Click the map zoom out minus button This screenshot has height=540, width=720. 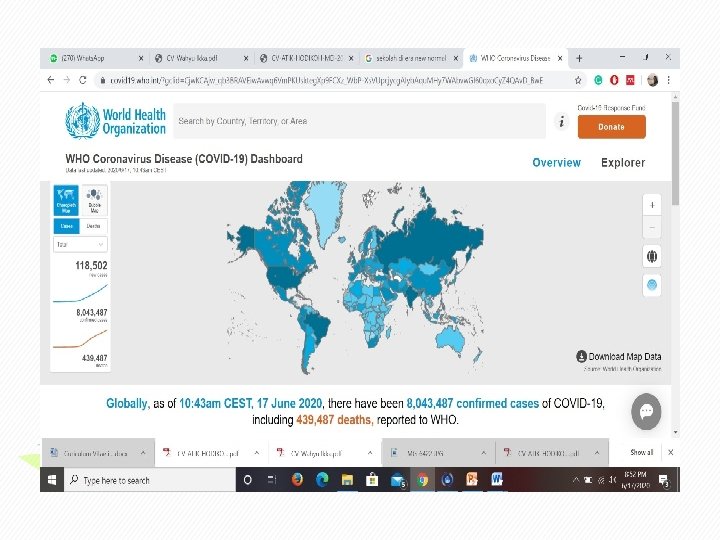click(x=652, y=227)
